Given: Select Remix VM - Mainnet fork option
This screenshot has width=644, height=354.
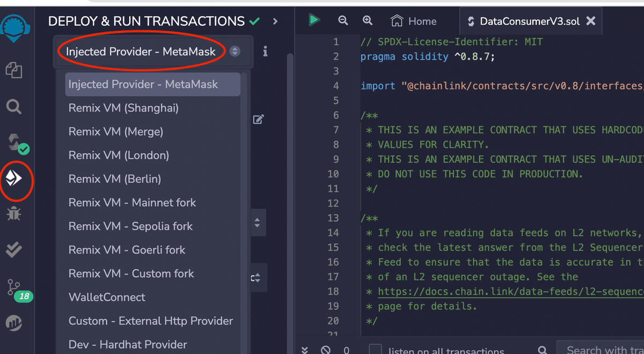Looking at the screenshot, I should pos(152,203).
